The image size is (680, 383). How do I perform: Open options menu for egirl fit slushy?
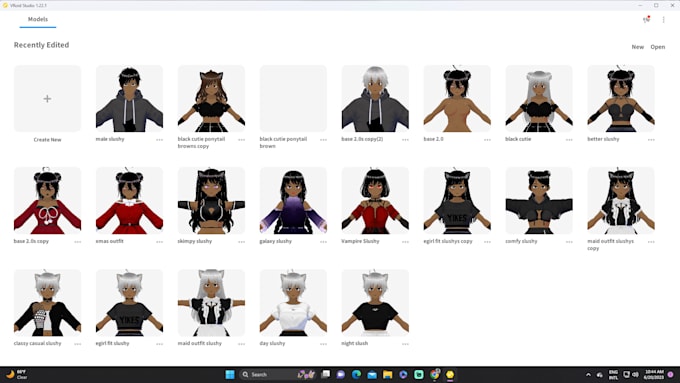coord(160,344)
